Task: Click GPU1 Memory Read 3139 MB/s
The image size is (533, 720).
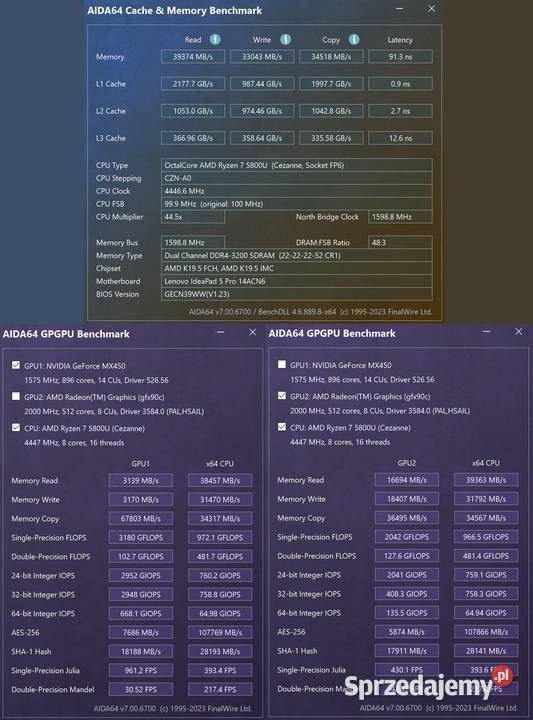Action: [x=140, y=480]
